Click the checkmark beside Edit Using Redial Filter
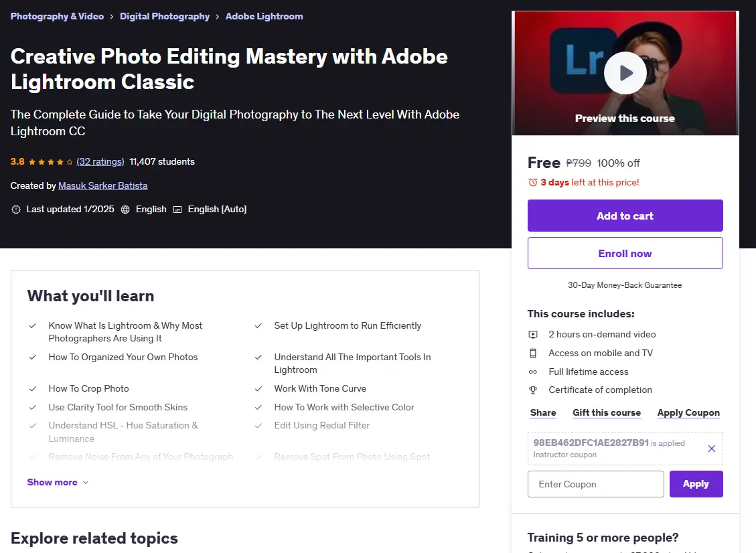756x553 pixels. pyautogui.click(x=258, y=426)
